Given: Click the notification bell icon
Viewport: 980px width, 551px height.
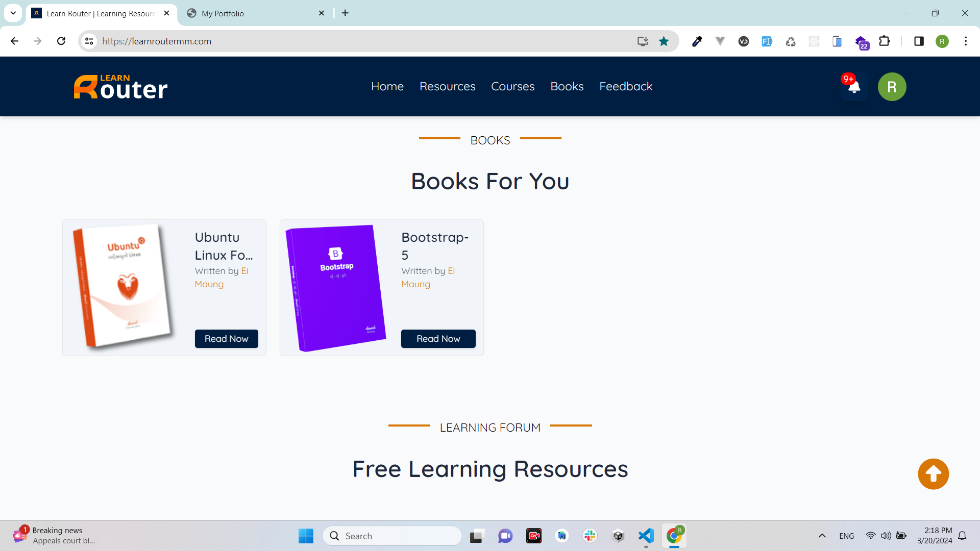Looking at the screenshot, I should [x=854, y=87].
